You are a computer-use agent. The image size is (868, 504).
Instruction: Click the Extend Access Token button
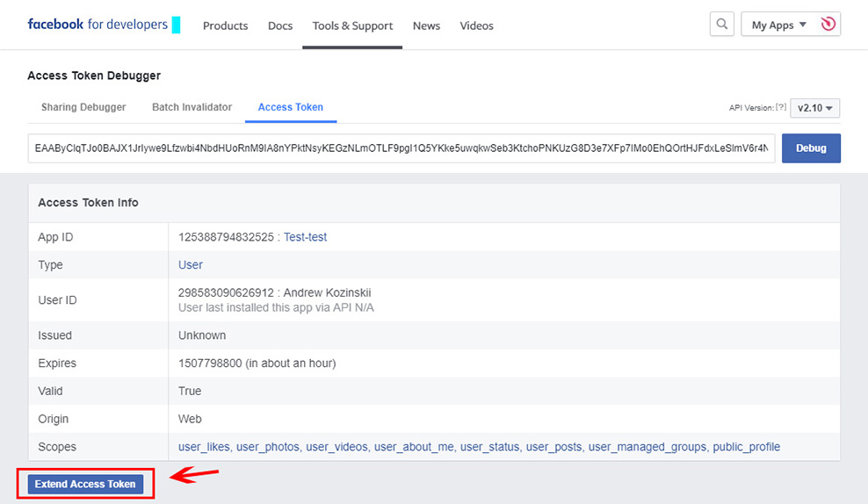click(85, 484)
